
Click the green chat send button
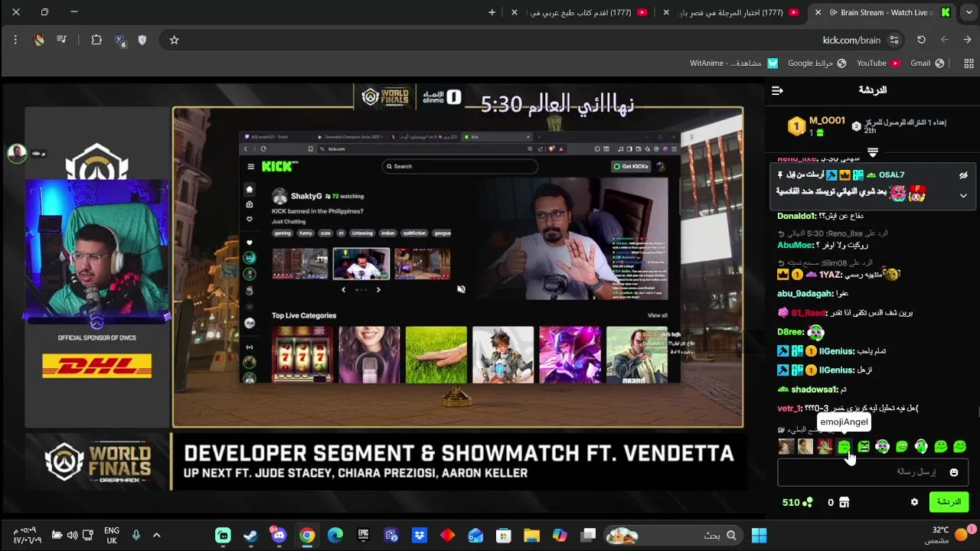point(949,502)
